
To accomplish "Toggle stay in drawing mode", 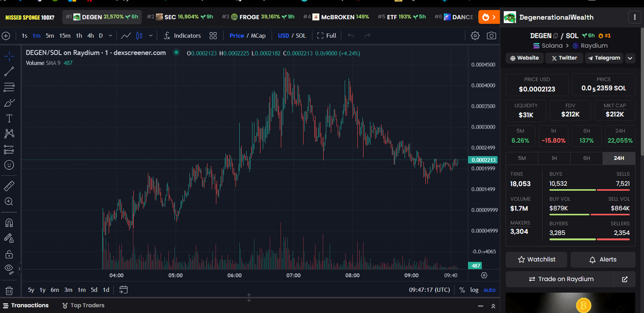I will [x=9, y=238].
